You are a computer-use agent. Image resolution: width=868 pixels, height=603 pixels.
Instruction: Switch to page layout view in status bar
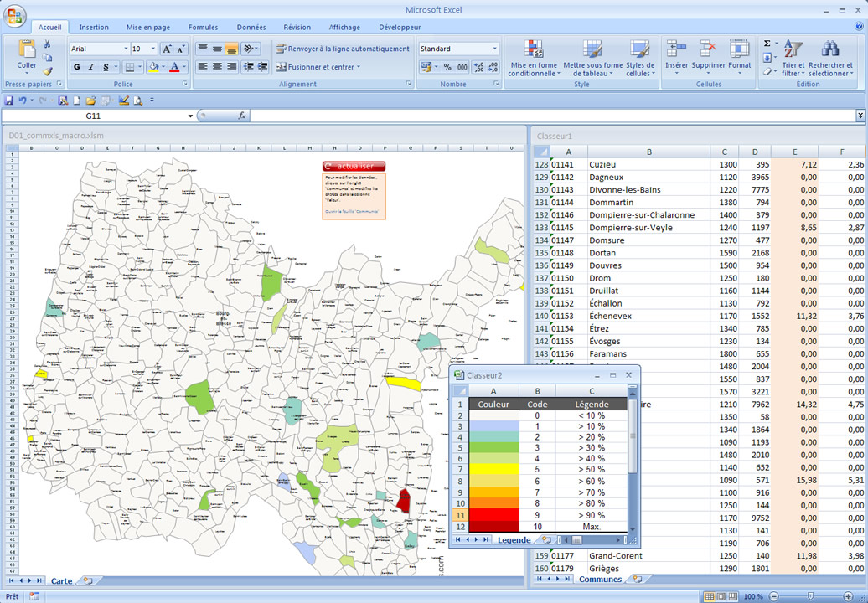(x=721, y=596)
